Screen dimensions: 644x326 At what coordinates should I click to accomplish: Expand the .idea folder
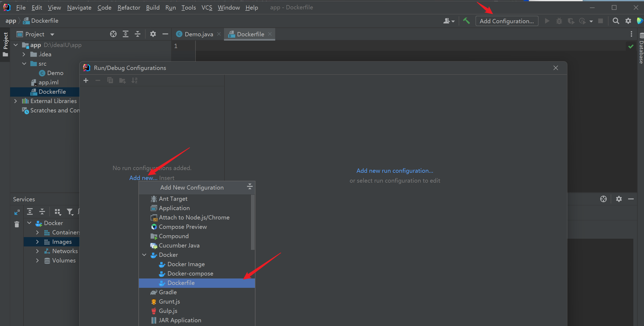(24, 54)
